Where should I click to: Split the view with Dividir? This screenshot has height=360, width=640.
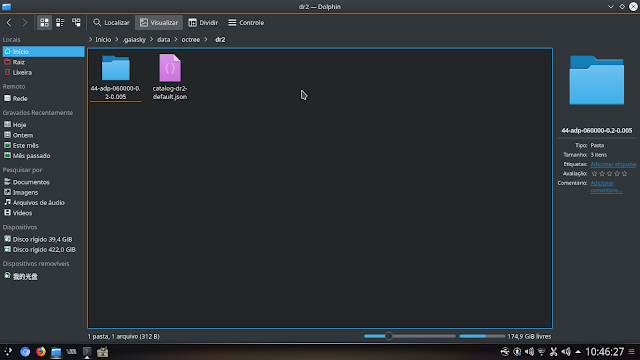[x=203, y=22]
